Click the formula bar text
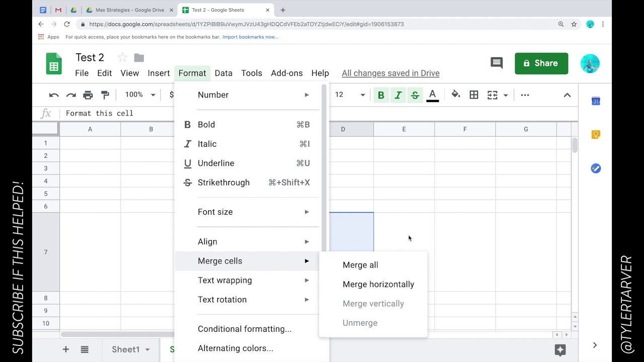 pos(100,113)
